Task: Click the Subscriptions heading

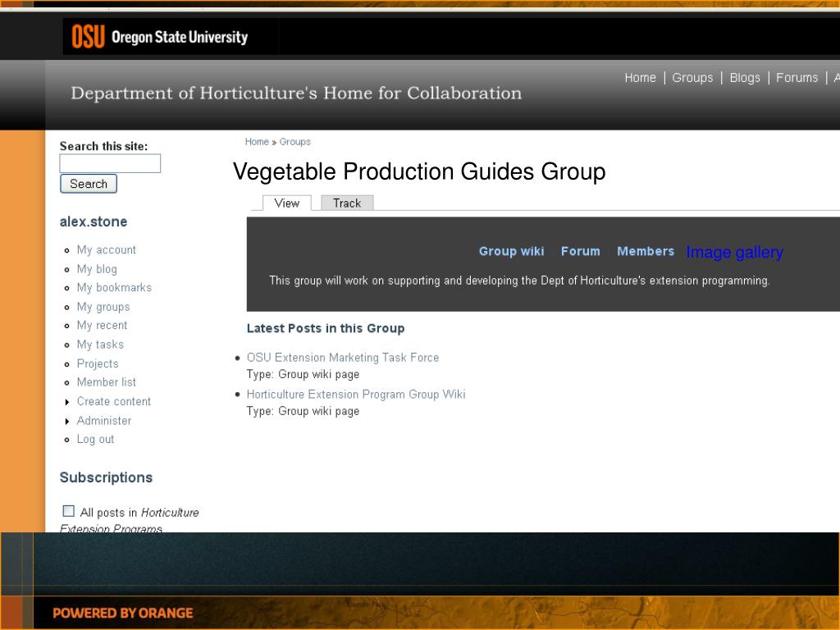Action: point(106,477)
